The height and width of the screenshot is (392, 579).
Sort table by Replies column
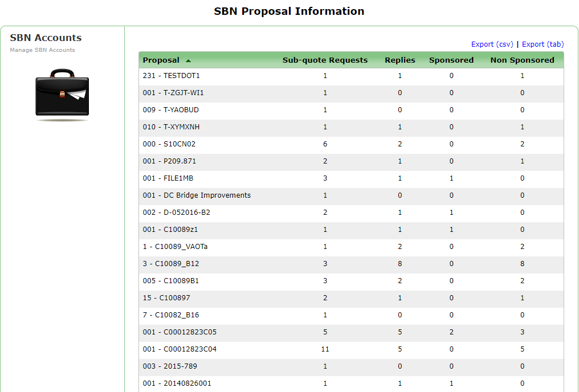click(399, 60)
